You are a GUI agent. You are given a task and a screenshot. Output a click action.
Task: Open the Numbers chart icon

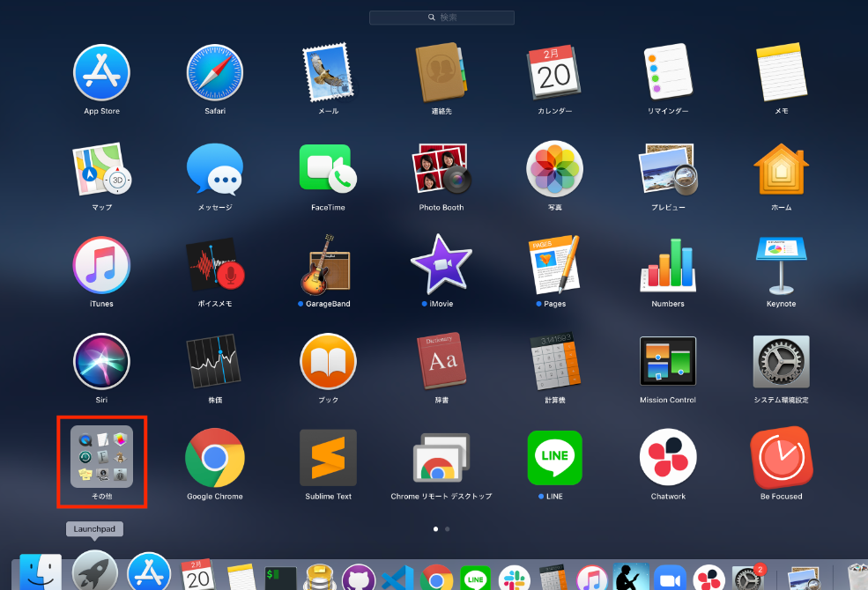click(668, 265)
